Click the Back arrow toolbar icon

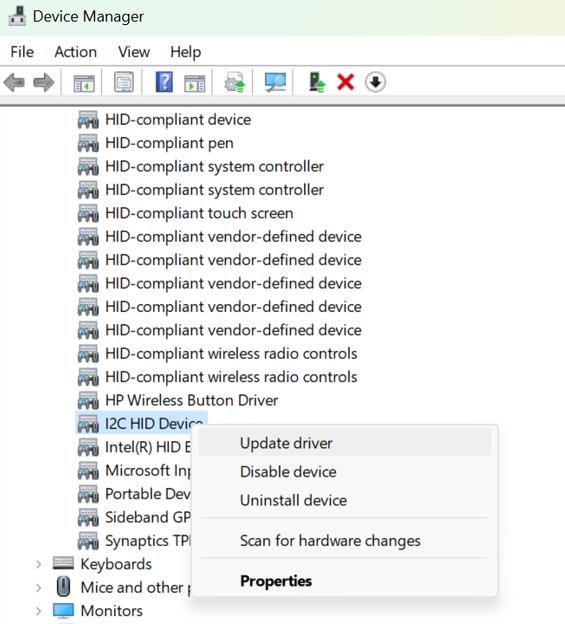14,82
